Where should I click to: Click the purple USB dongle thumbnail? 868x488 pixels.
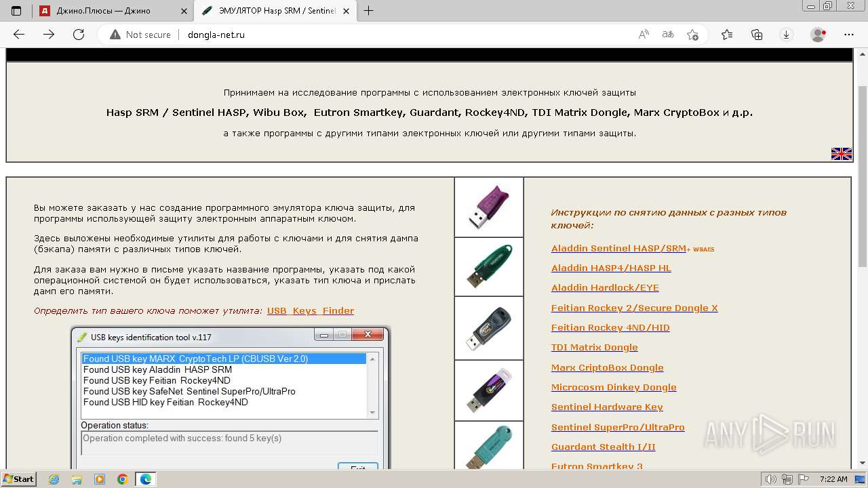tap(489, 207)
